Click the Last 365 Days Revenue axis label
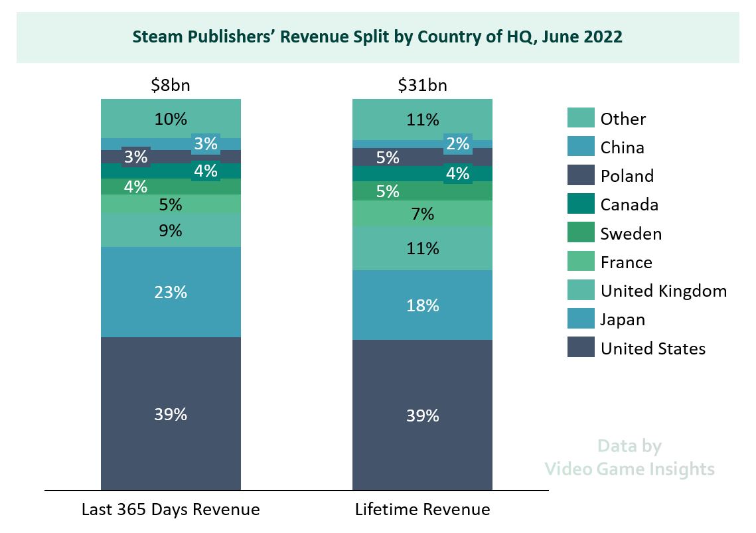Viewport: 756px width, 533px height. tap(171, 510)
